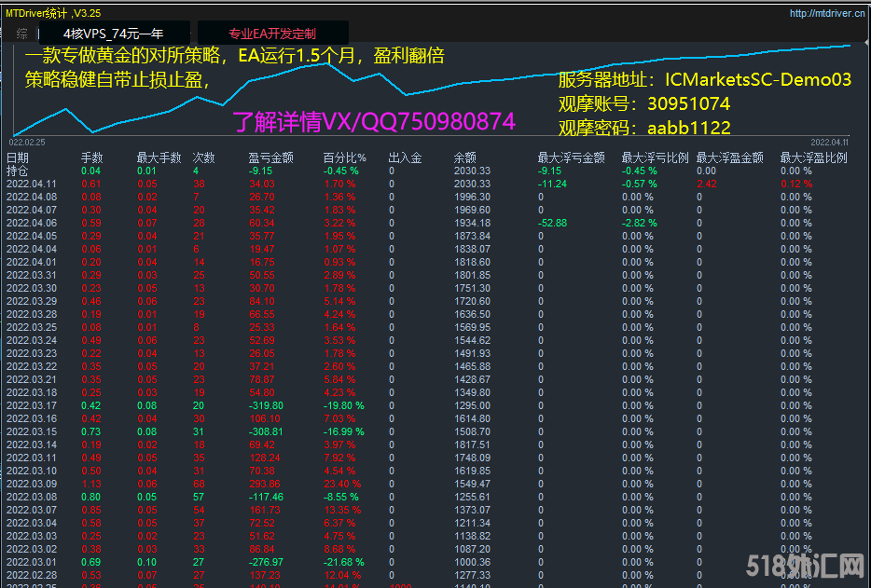
Task: Click the -319.80 profit/loss value
Action: pyautogui.click(x=266, y=406)
